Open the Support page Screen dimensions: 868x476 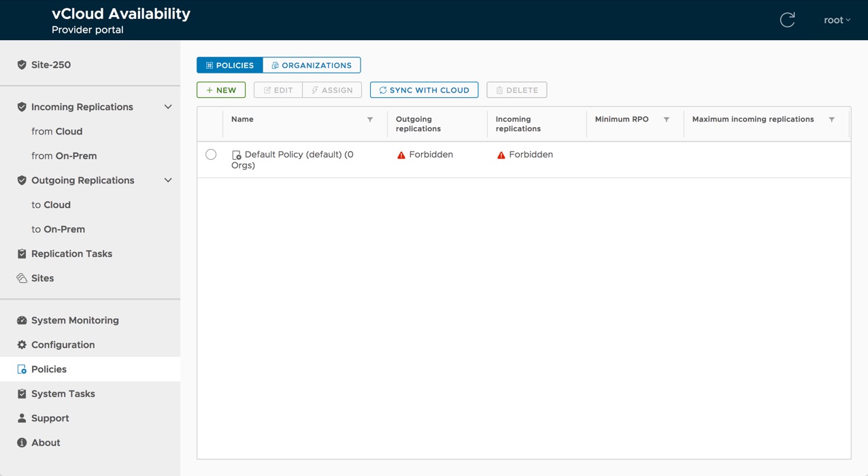pyautogui.click(x=50, y=418)
